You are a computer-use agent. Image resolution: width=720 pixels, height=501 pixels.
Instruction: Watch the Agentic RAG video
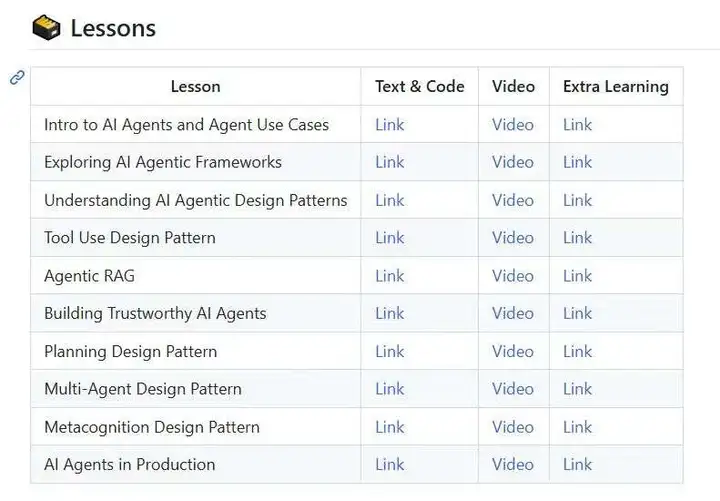tap(513, 276)
